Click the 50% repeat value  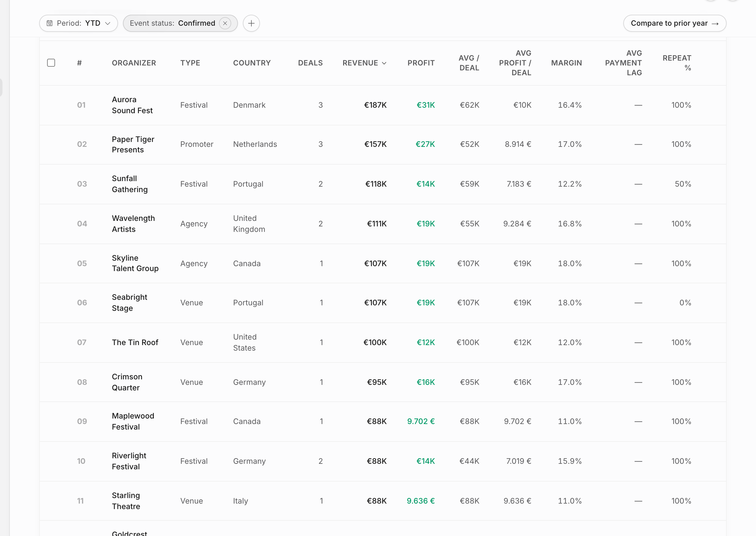(x=683, y=184)
